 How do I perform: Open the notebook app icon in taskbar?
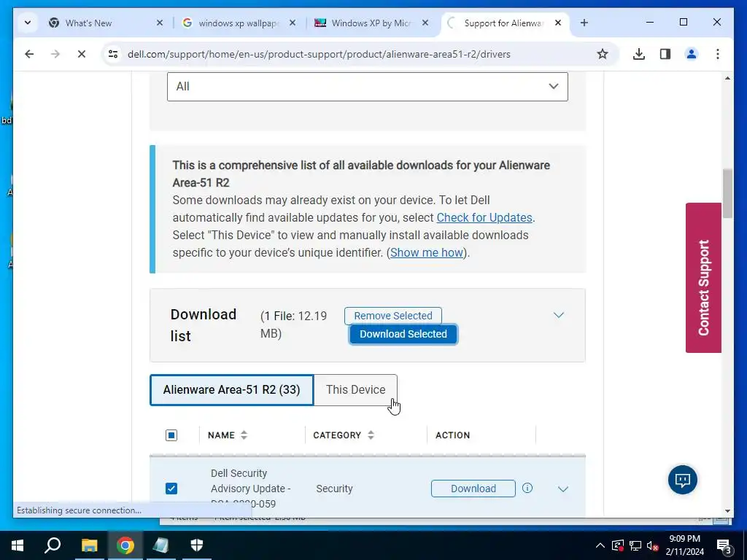click(160, 545)
